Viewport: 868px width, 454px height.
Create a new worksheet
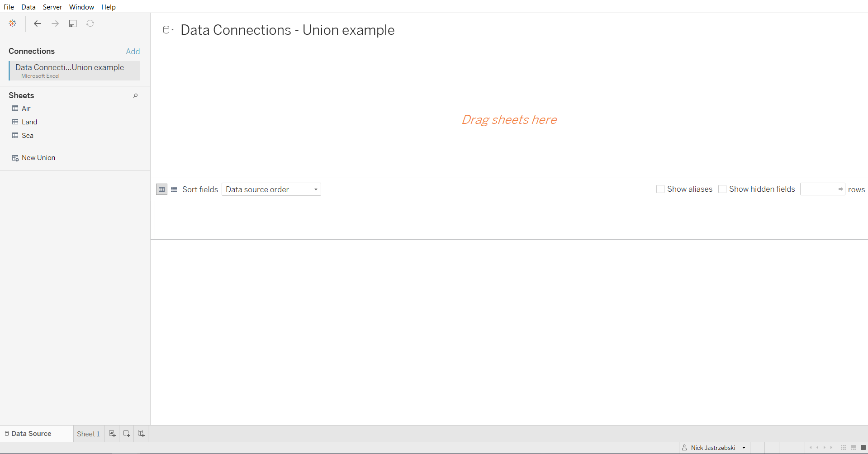point(112,434)
